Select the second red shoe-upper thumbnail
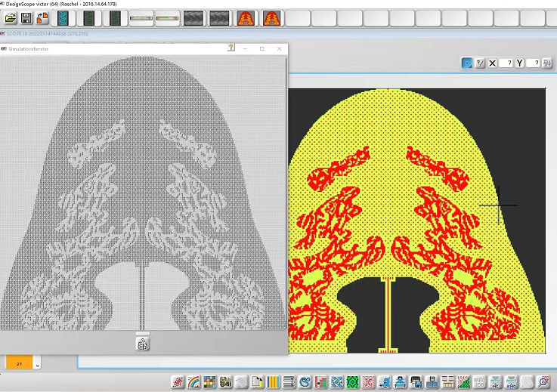This screenshot has height=392, width=557. coord(272,18)
